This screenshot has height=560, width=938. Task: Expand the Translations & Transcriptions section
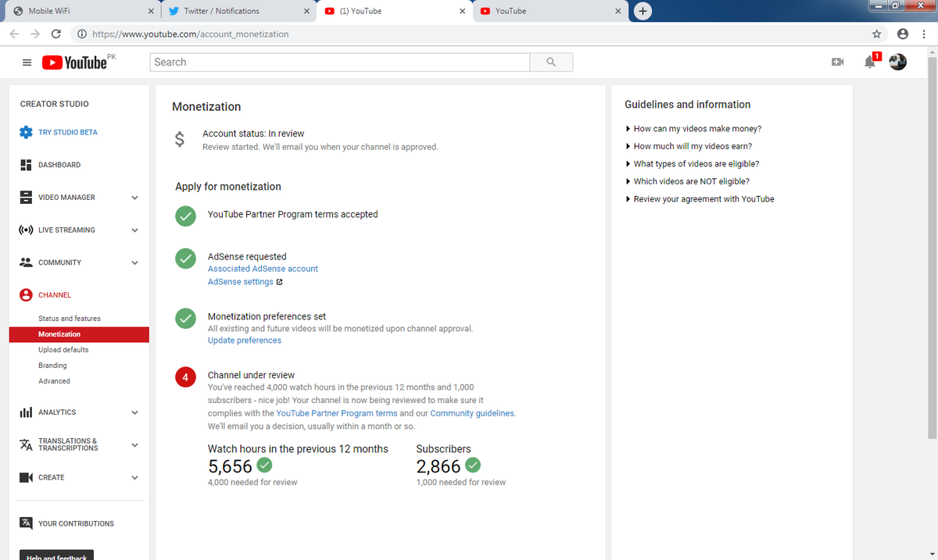tap(134, 445)
